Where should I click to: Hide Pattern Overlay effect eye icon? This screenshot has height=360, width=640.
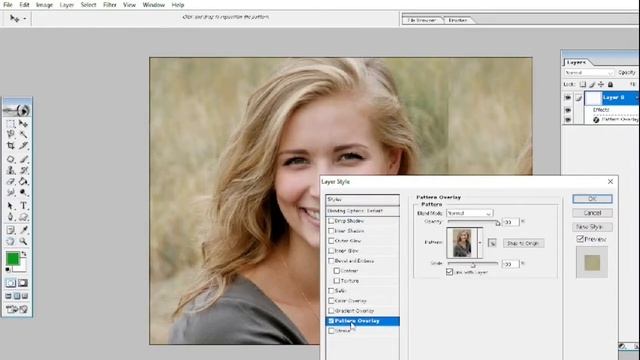point(568,120)
